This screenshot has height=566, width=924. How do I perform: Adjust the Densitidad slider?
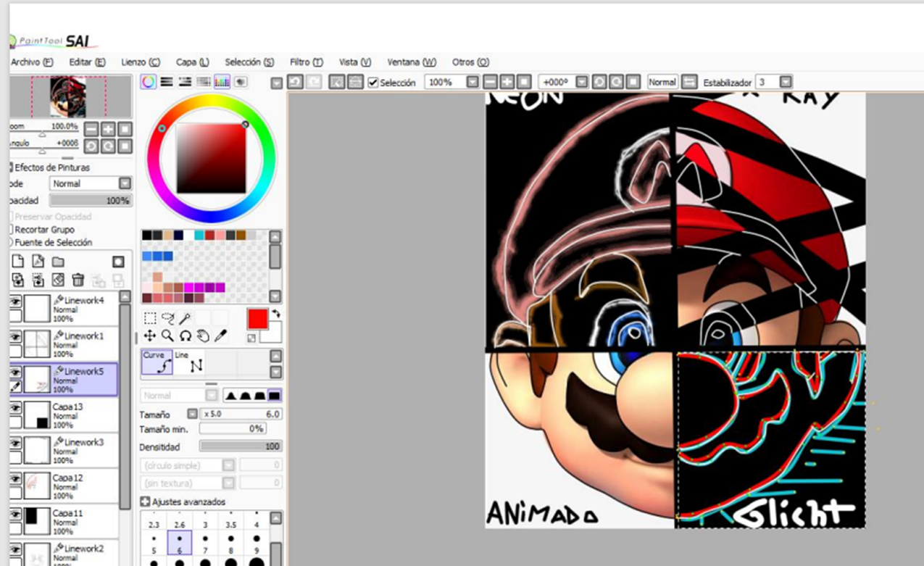[241, 446]
